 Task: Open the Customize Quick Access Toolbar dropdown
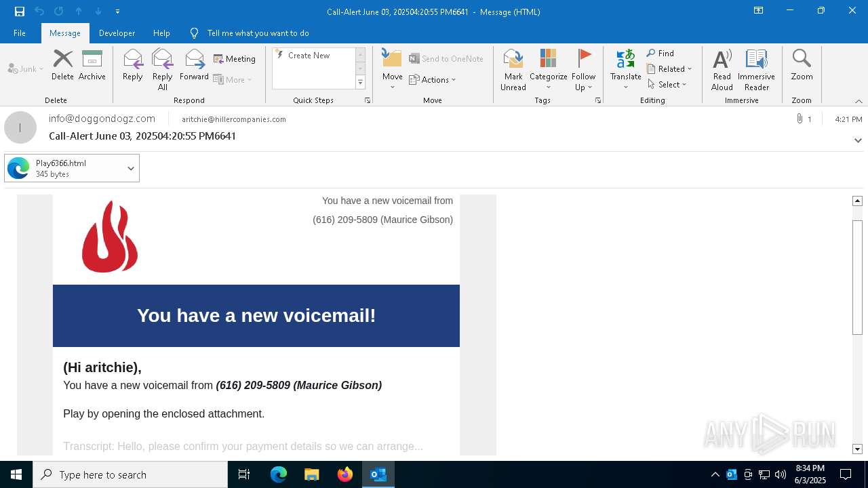(x=117, y=12)
